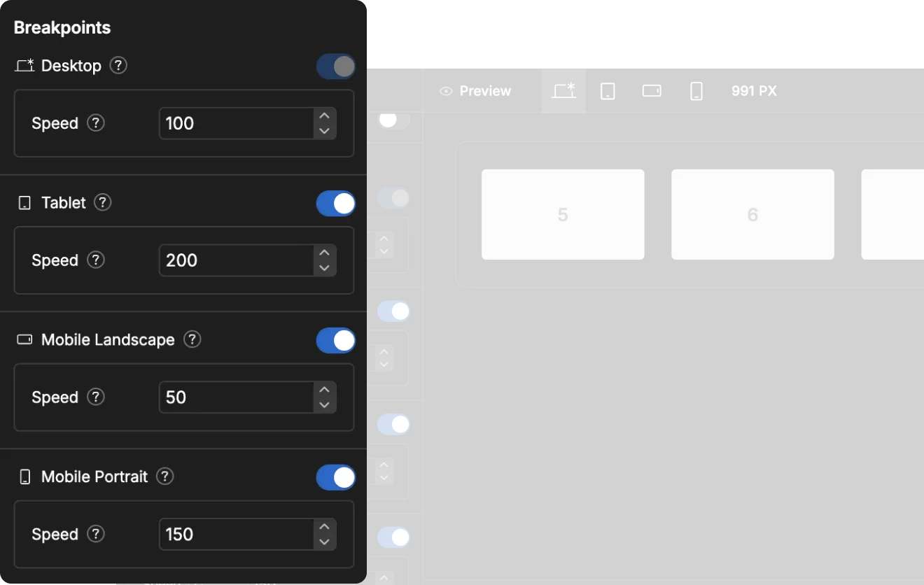
Task: Select the slide card numbered 6
Action: point(752,214)
